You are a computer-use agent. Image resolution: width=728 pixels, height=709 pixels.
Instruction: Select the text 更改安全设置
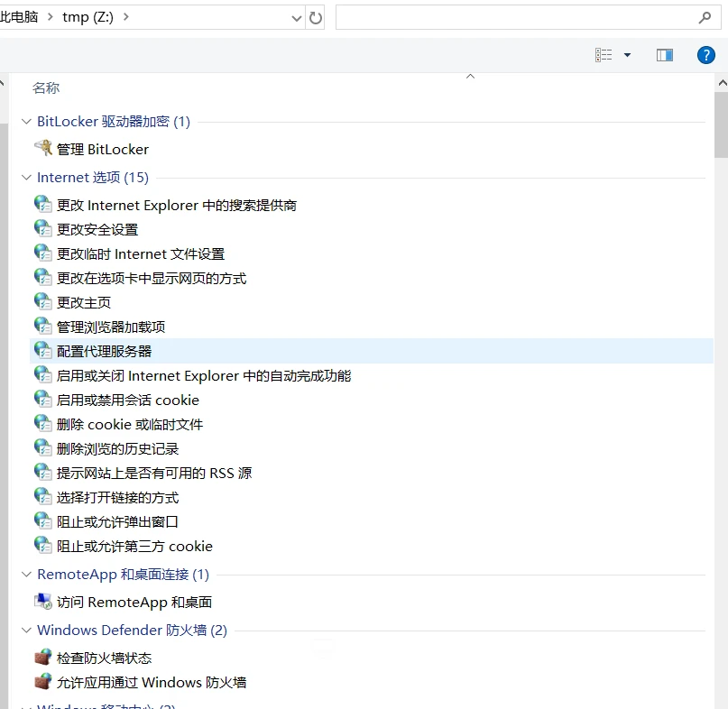click(97, 229)
